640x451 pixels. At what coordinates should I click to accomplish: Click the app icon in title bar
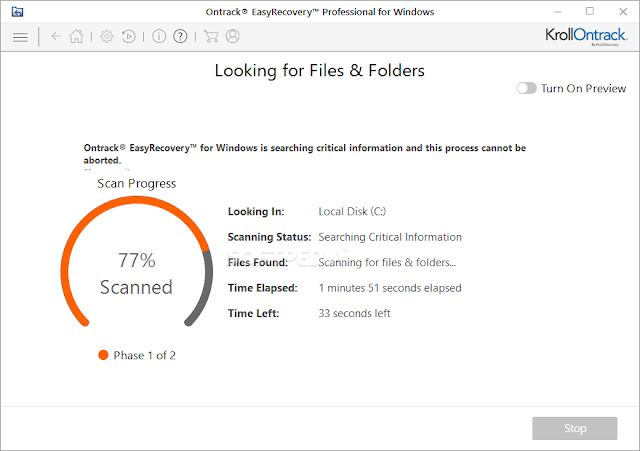click(x=17, y=12)
